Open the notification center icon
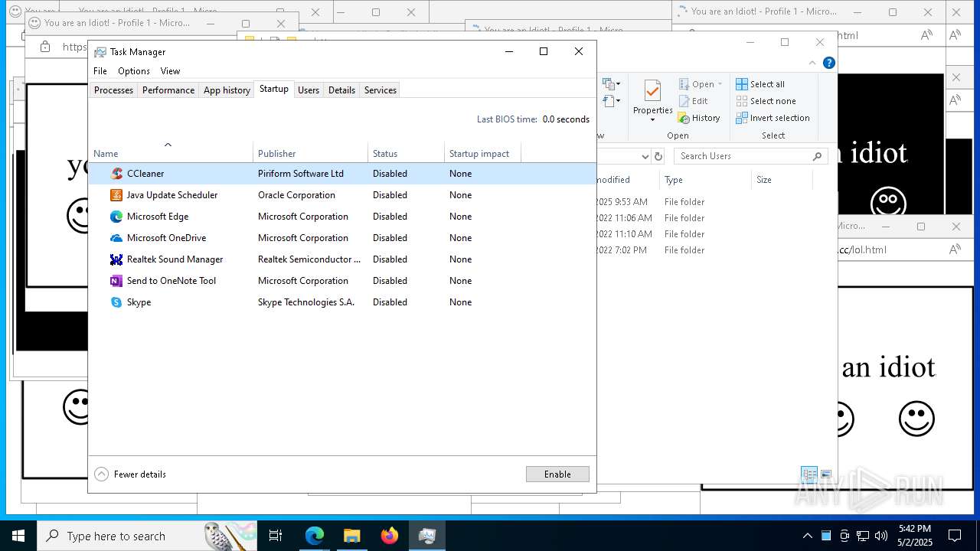Viewport: 980px width, 551px height. point(955,536)
